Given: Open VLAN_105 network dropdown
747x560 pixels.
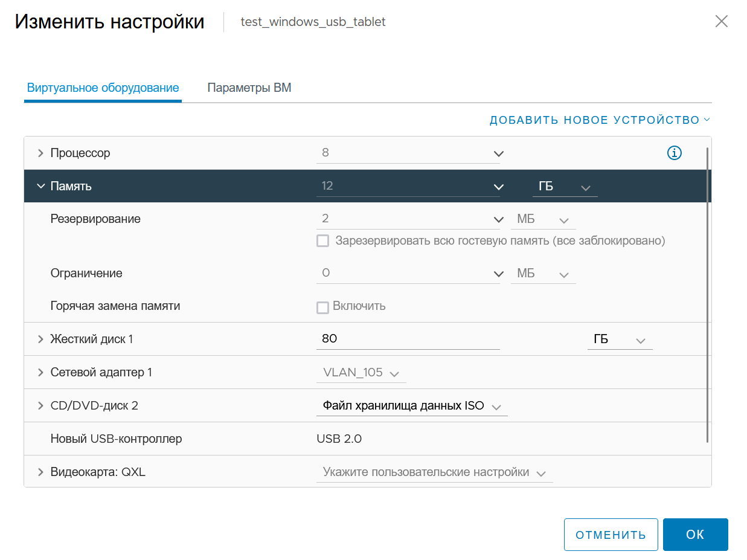Looking at the screenshot, I should click(361, 373).
